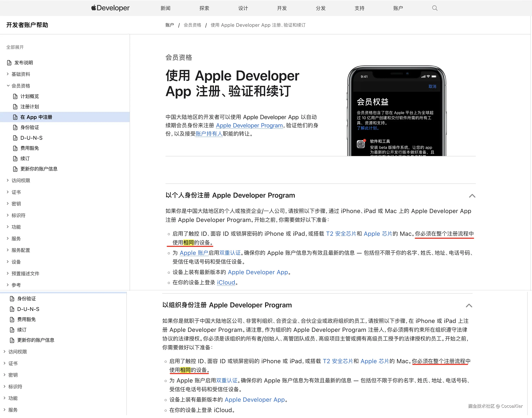Click the D-U-N-S page icon in sidebar
Screen dimensions: 532x418
pos(15,138)
